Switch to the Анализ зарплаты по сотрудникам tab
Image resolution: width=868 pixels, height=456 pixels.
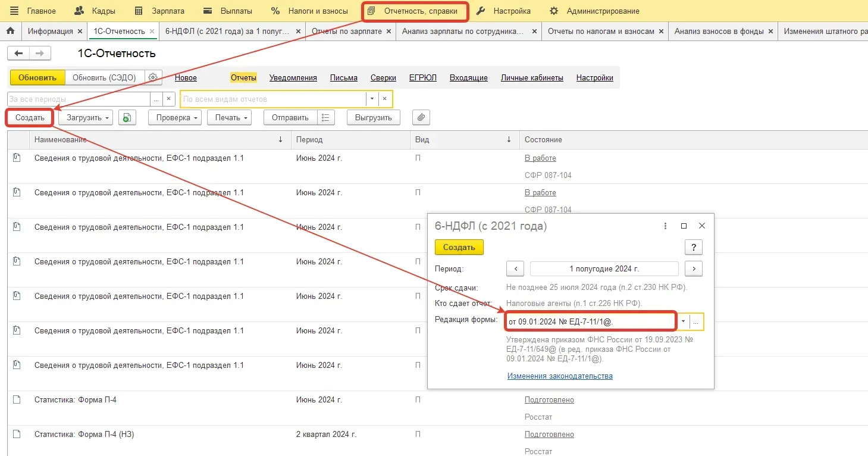463,31
